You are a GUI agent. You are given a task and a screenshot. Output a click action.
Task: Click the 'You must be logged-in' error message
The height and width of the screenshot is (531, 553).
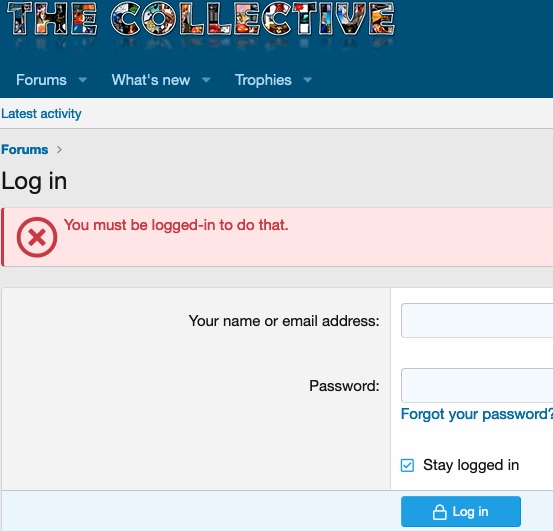pos(176,225)
